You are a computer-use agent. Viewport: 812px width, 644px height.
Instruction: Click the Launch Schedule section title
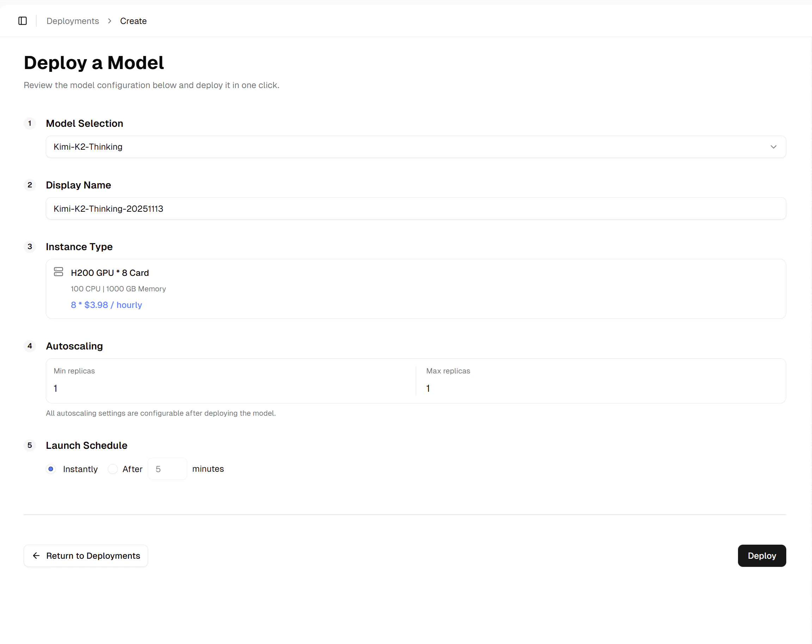pyautogui.click(x=87, y=446)
